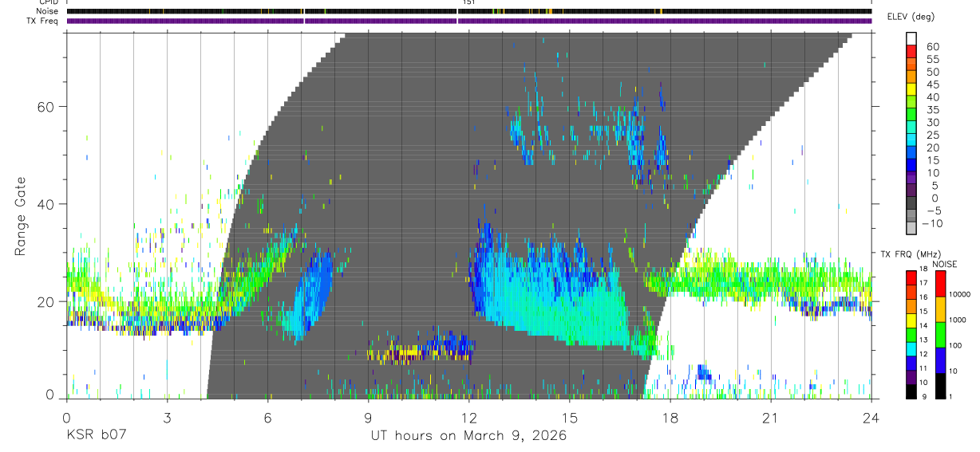Click TX FRQ scale value '13'
Image resolution: width=980 pixels, height=452 pixels.
(923, 340)
